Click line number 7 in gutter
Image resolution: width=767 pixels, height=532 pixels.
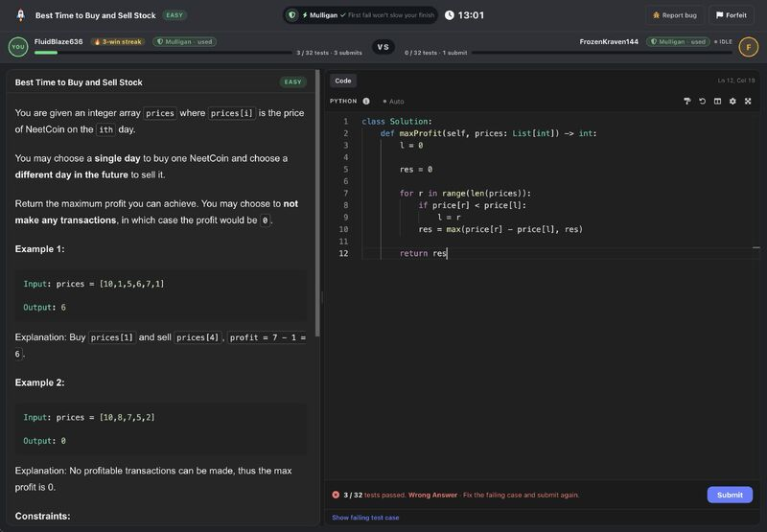(x=345, y=193)
